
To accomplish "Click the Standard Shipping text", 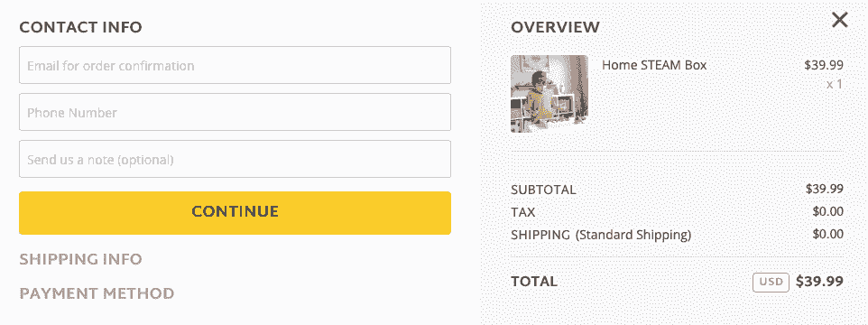I will pos(633,235).
